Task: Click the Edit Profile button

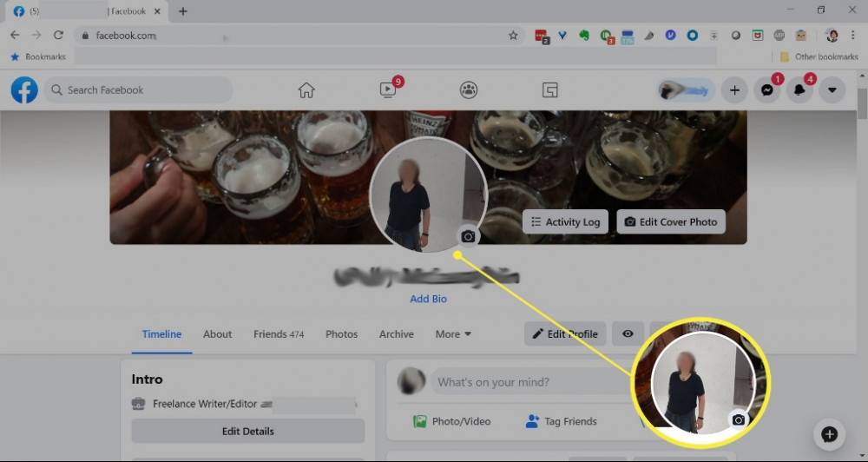Action: (565, 333)
